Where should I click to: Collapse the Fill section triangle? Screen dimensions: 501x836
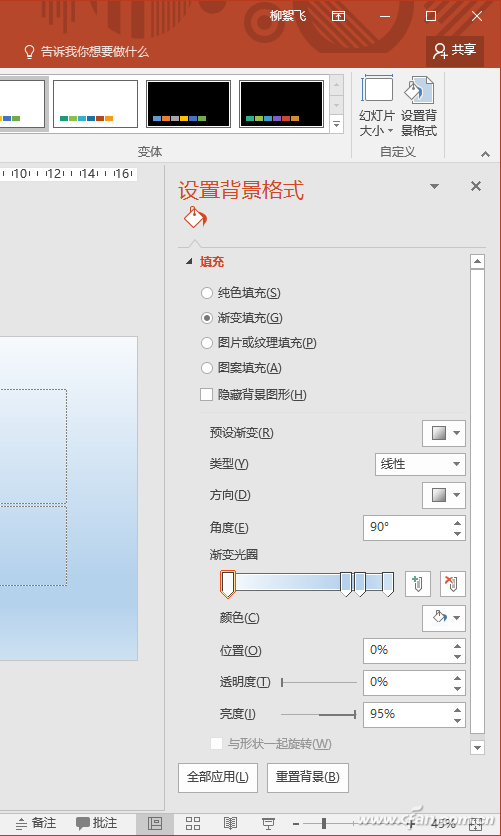[x=188, y=262]
